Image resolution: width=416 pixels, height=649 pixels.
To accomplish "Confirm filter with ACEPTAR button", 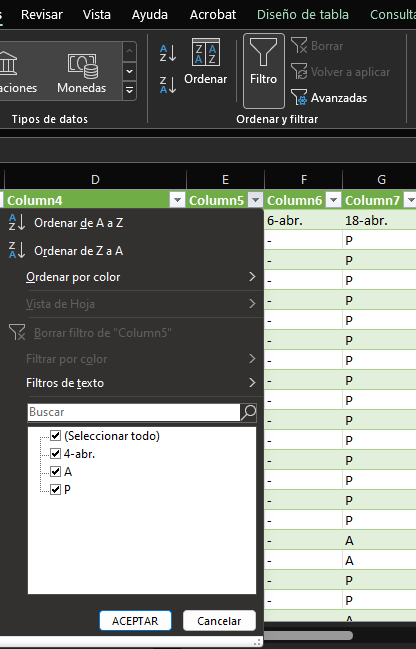I will point(135,621).
